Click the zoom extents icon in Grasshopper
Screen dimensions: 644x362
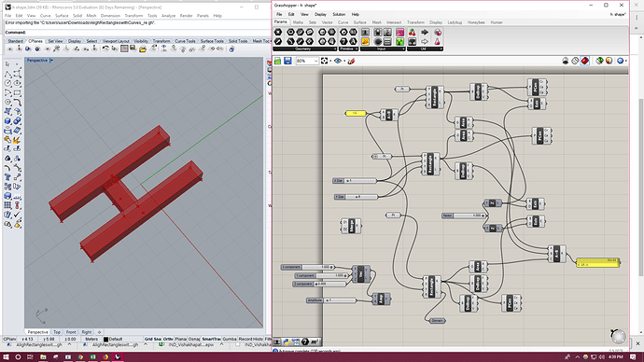click(325, 62)
